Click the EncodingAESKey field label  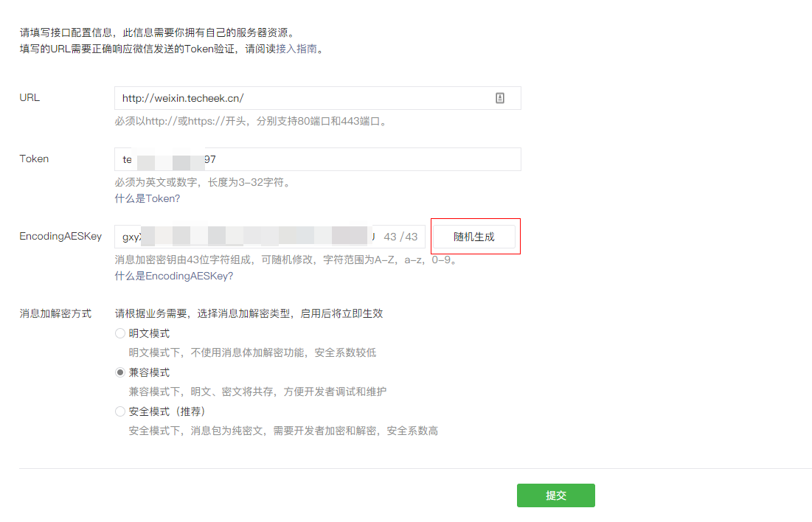coord(60,237)
